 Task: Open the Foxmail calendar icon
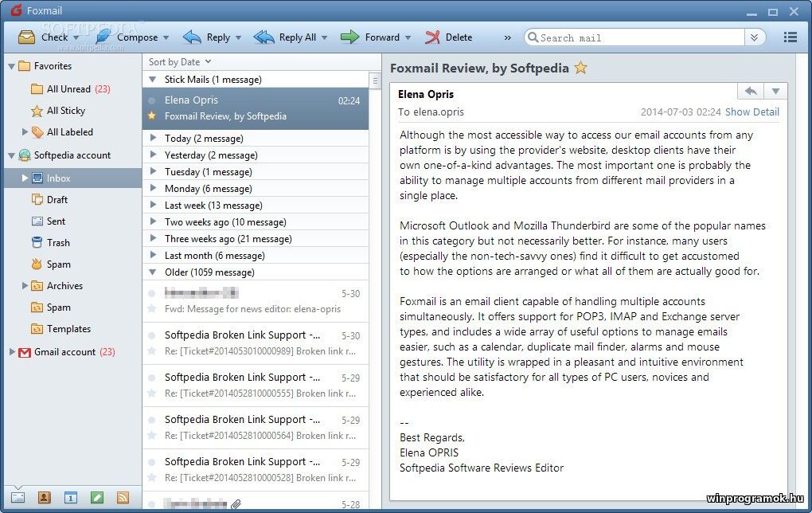[71, 498]
